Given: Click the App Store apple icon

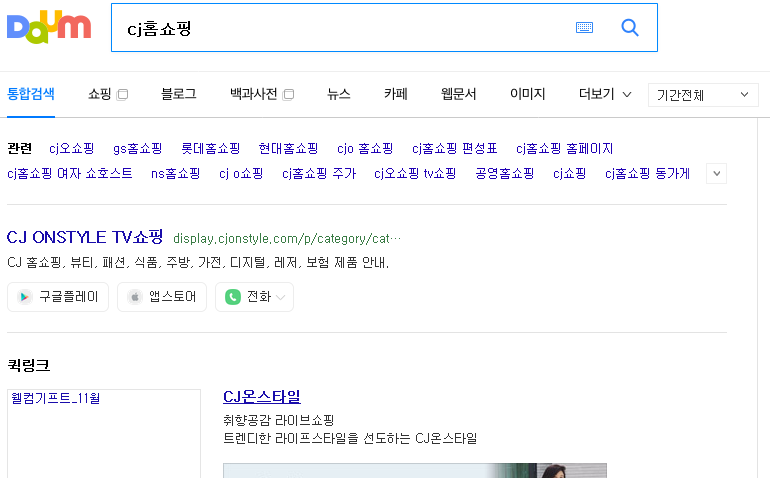Looking at the screenshot, I should pyautogui.click(x=134, y=297).
